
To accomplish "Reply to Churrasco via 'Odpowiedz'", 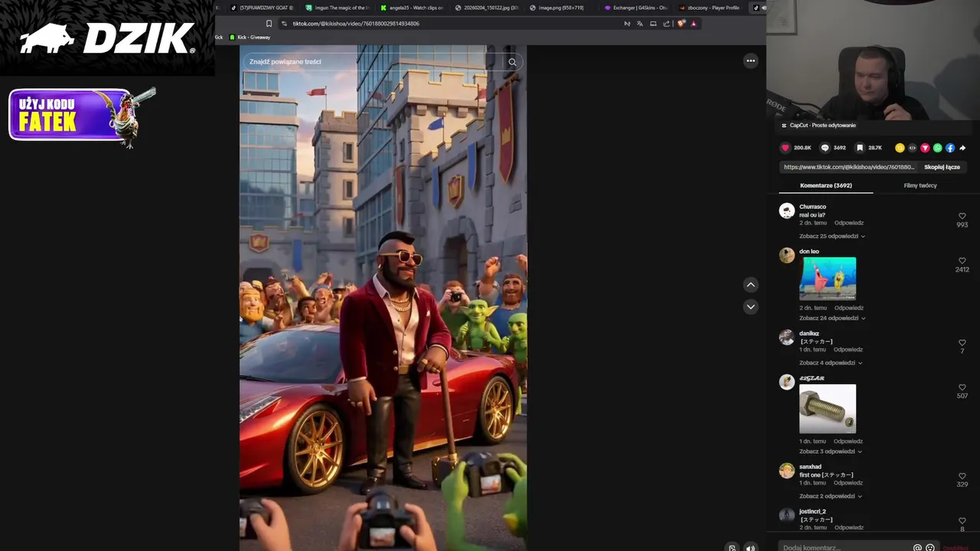I will [x=848, y=223].
